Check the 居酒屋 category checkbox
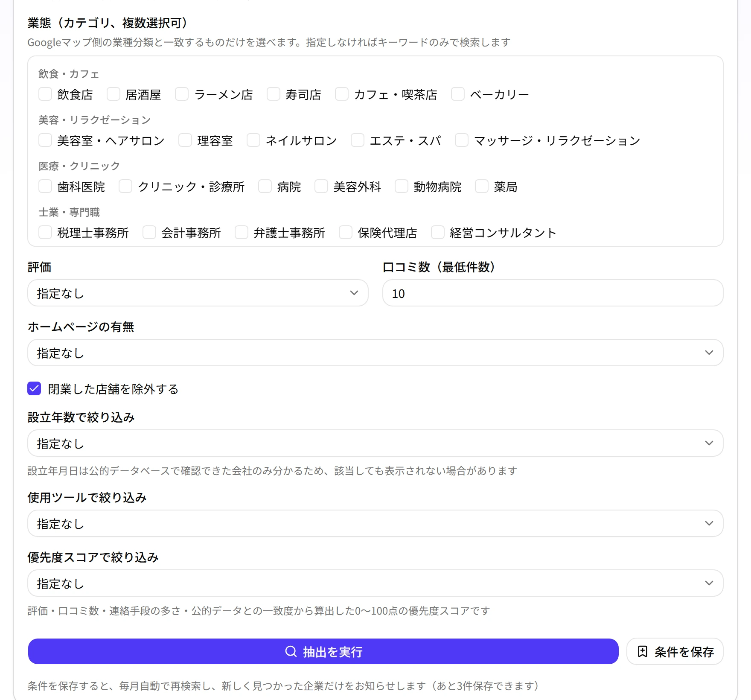Screen dimensions: 751x700 (x=114, y=94)
